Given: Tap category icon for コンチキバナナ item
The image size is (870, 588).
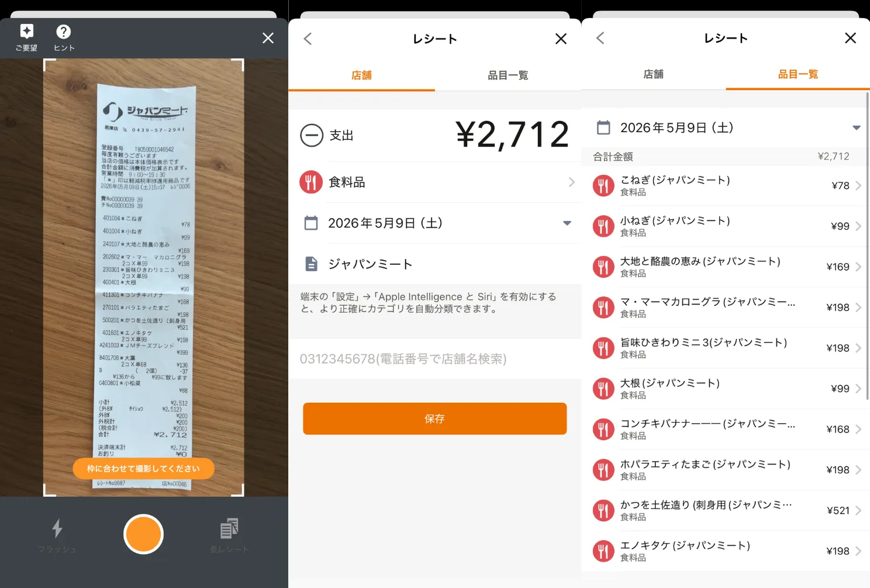Looking at the screenshot, I should (x=603, y=430).
